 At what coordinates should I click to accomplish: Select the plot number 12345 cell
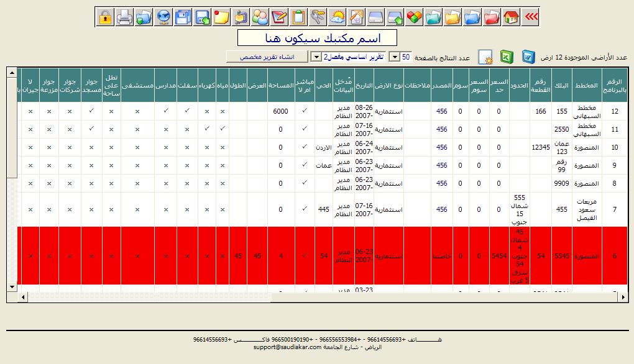[541, 147]
